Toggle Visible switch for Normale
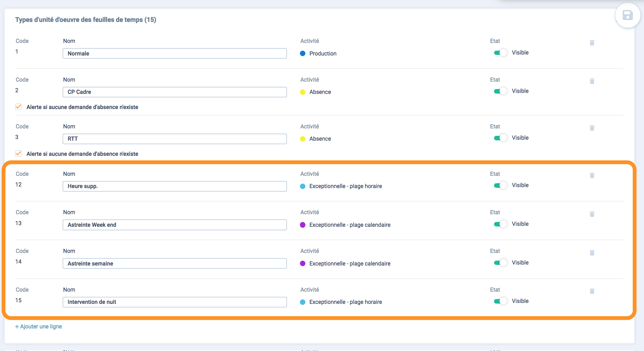The width and height of the screenshot is (644, 351). coord(500,53)
